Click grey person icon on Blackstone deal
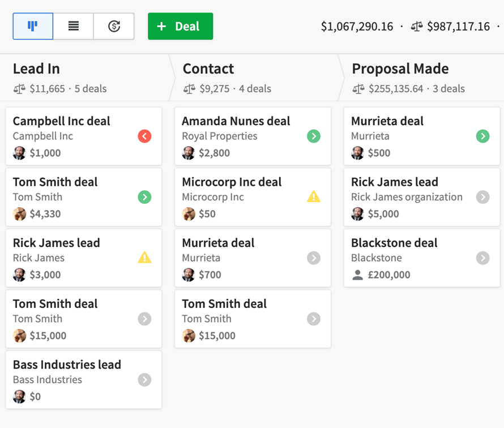This screenshot has height=428, width=504. pyautogui.click(x=357, y=275)
